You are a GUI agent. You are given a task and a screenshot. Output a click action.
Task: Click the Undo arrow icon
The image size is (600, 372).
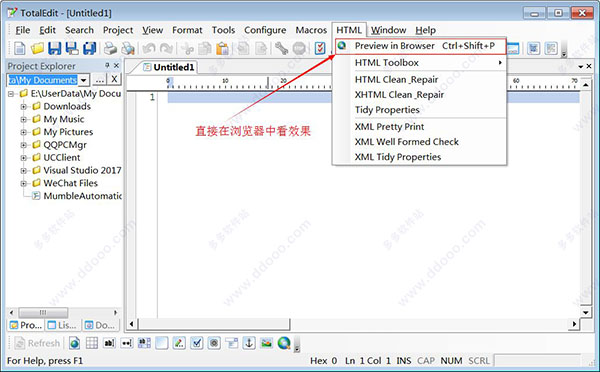pos(149,48)
